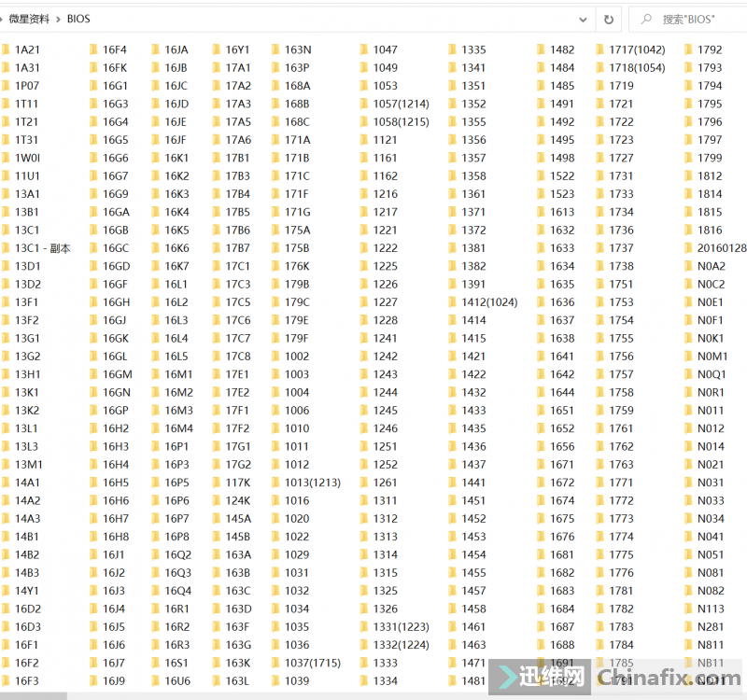Click the search magnifier icon
This screenshot has width=747, height=700.
[646, 19]
